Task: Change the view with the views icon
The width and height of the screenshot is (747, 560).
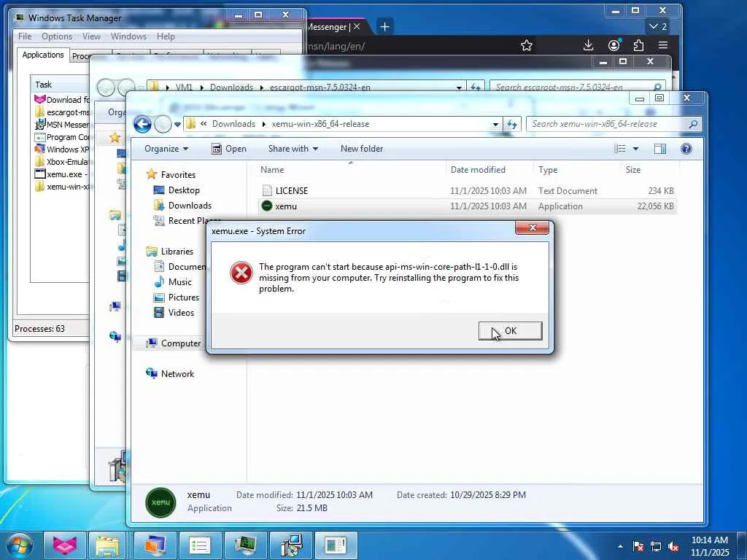Action: point(620,149)
